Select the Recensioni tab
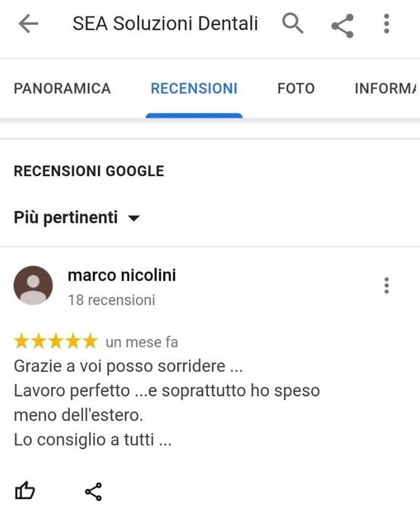This screenshot has width=420, height=524. coord(194,88)
